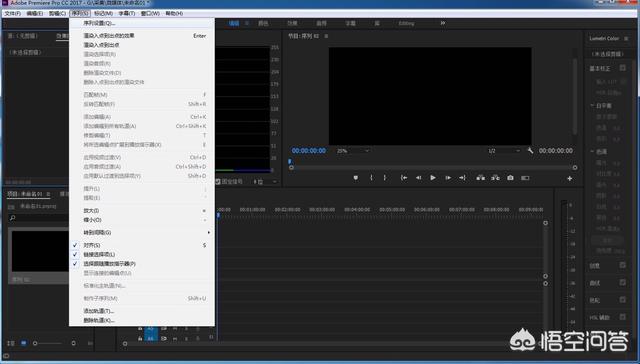Add marker in Program monitor
This screenshot has width=640, height=364.
tap(356, 178)
